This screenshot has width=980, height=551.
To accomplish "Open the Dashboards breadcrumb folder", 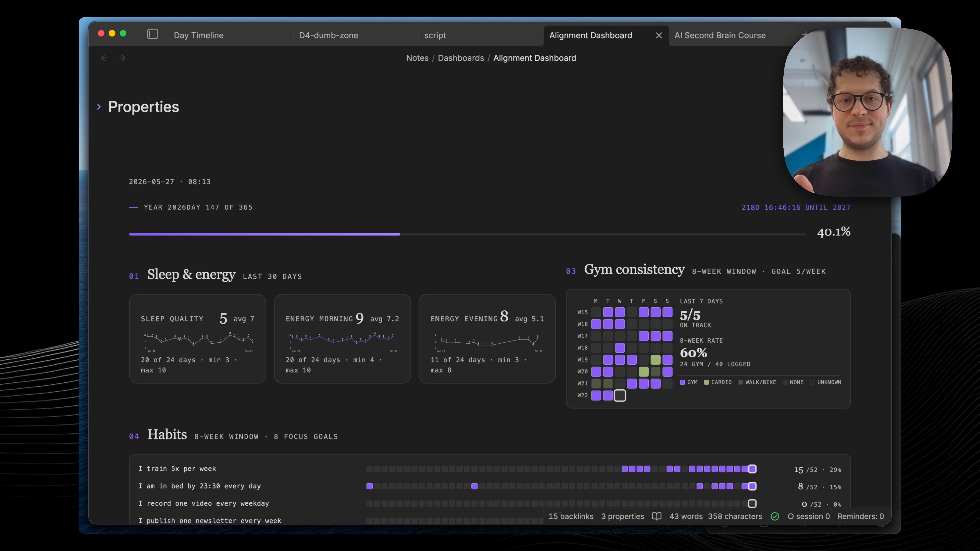I will 461,58.
